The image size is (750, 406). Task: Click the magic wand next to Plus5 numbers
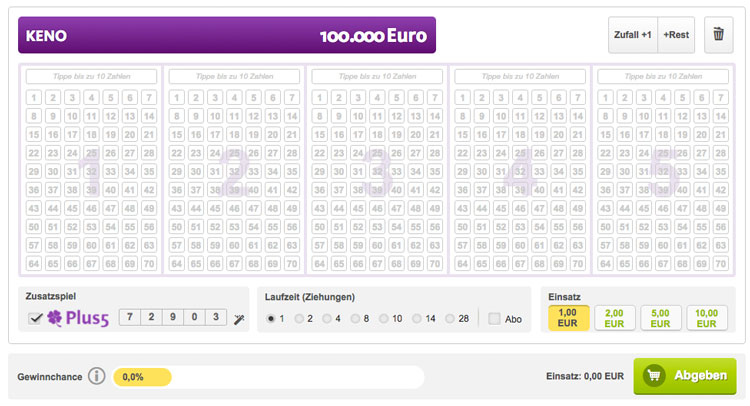[x=240, y=318]
